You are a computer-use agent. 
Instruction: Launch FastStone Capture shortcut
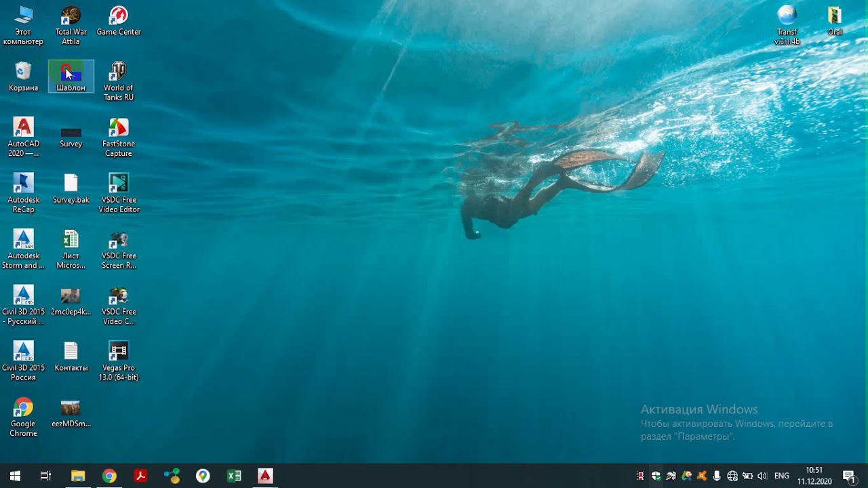[x=119, y=138]
